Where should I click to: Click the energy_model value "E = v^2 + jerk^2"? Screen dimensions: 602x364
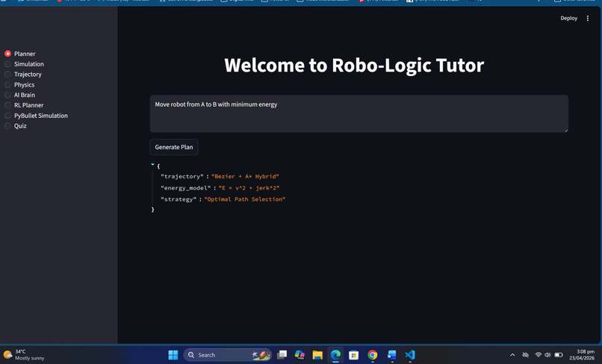point(249,188)
